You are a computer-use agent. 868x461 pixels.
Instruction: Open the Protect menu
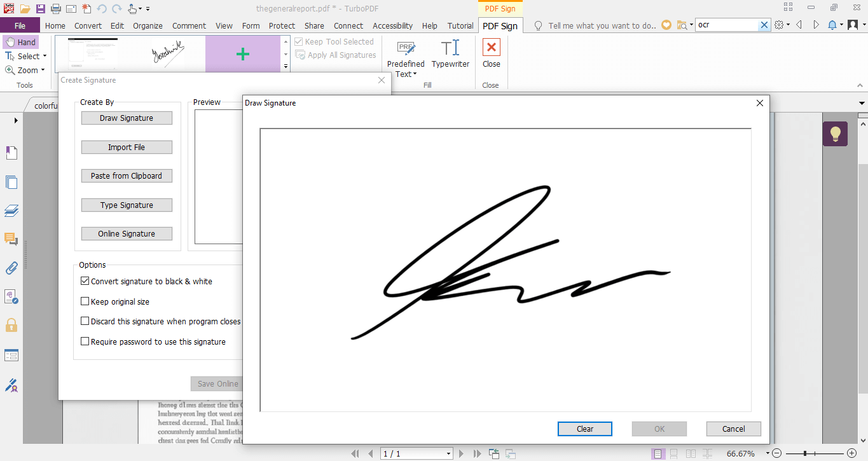(282, 26)
